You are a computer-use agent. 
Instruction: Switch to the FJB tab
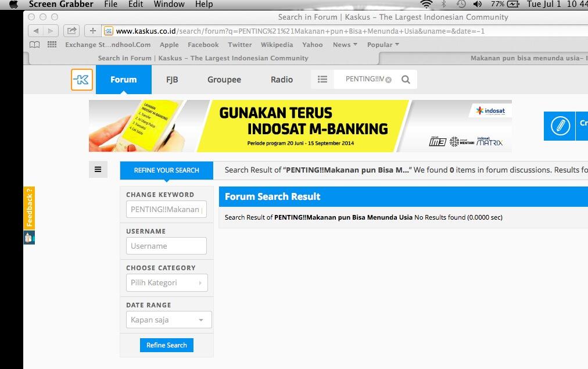(x=172, y=80)
